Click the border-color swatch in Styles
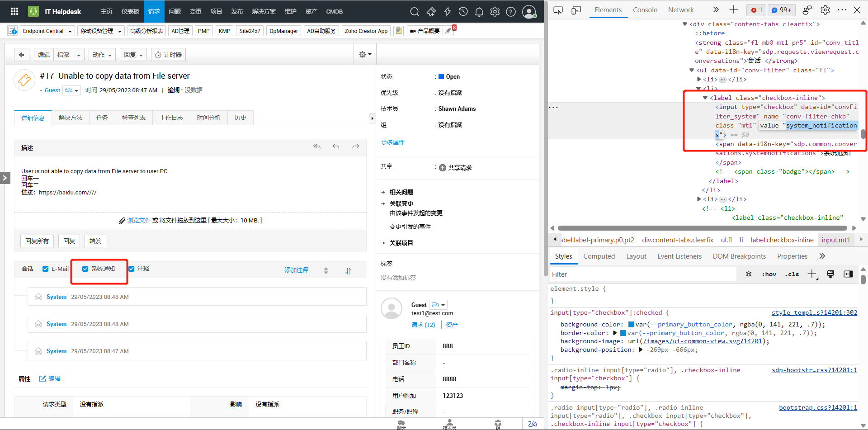 [x=623, y=333]
